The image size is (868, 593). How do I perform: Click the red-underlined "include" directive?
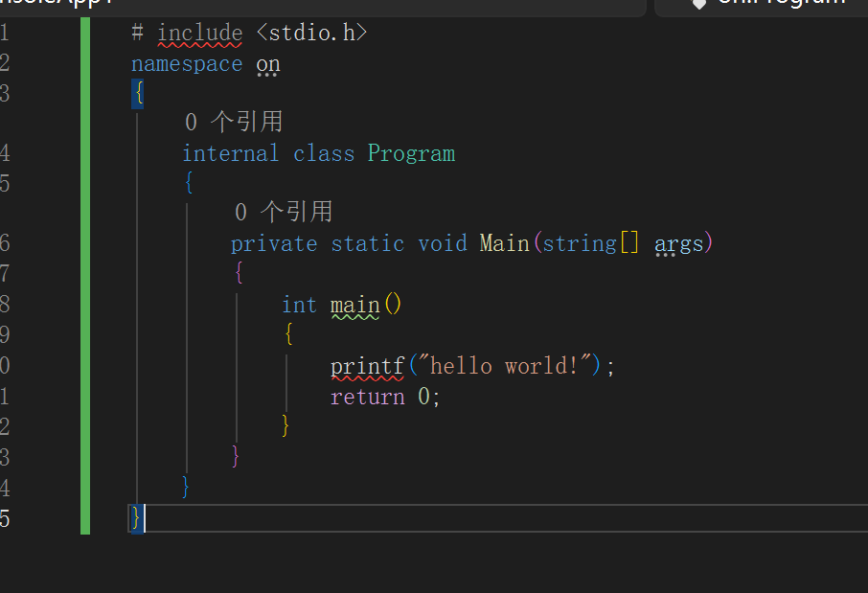tap(200, 34)
